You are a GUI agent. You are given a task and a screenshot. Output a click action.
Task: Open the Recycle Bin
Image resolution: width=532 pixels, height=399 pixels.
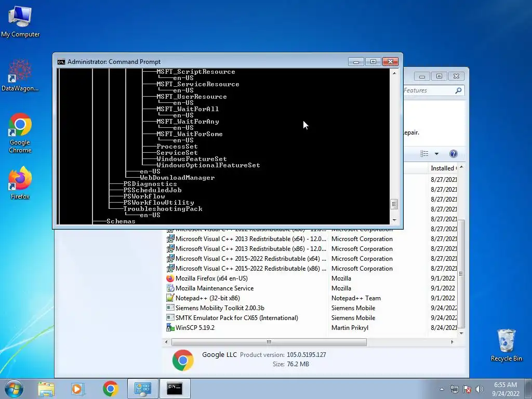pos(506,345)
